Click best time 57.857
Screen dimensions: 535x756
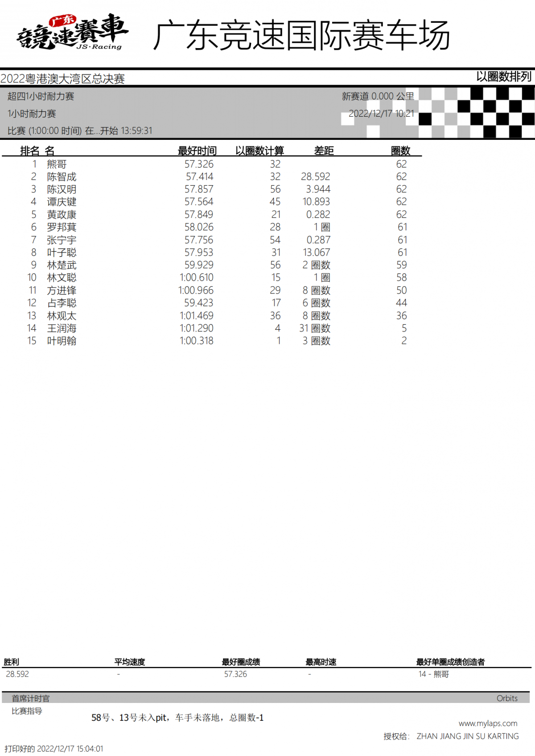(199, 189)
